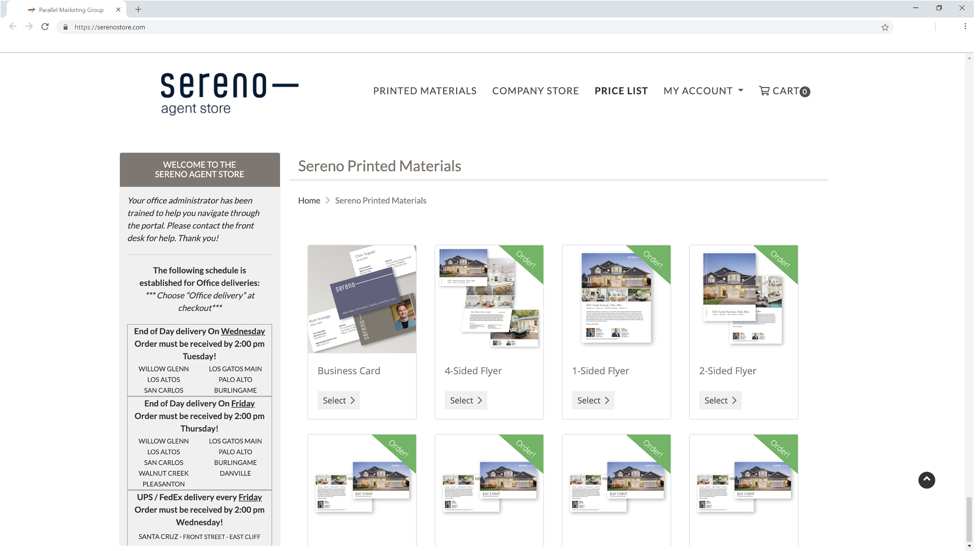Click Select under 2-Sided Flyer
The width and height of the screenshot is (980, 551).
click(x=720, y=400)
